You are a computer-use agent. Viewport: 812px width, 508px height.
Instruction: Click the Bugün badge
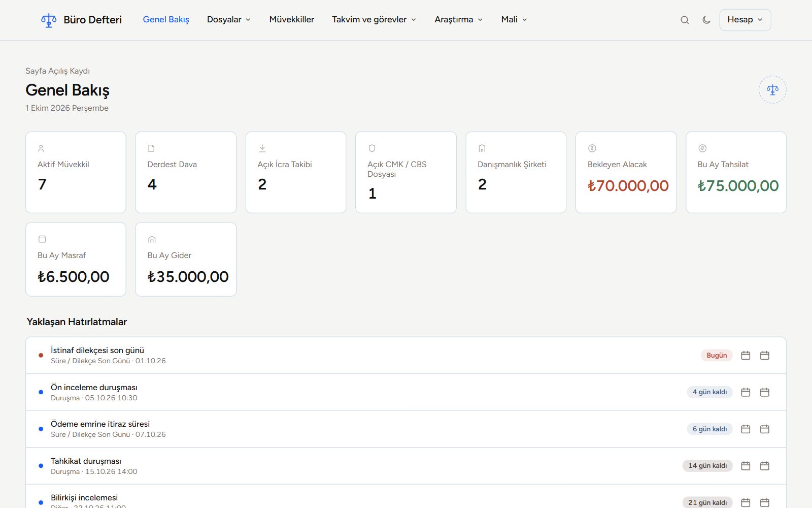click(717, 355)
